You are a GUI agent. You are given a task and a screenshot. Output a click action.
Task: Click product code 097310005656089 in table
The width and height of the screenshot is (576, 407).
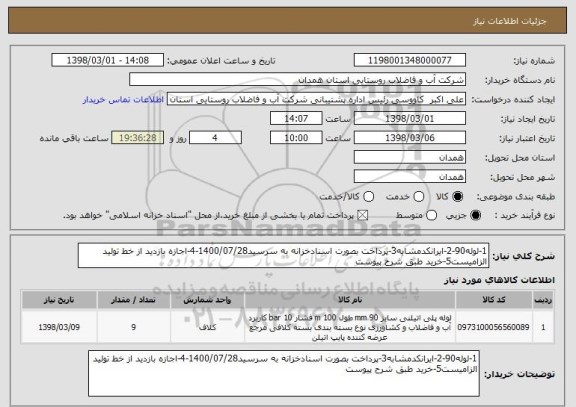[x=493, y=327]
